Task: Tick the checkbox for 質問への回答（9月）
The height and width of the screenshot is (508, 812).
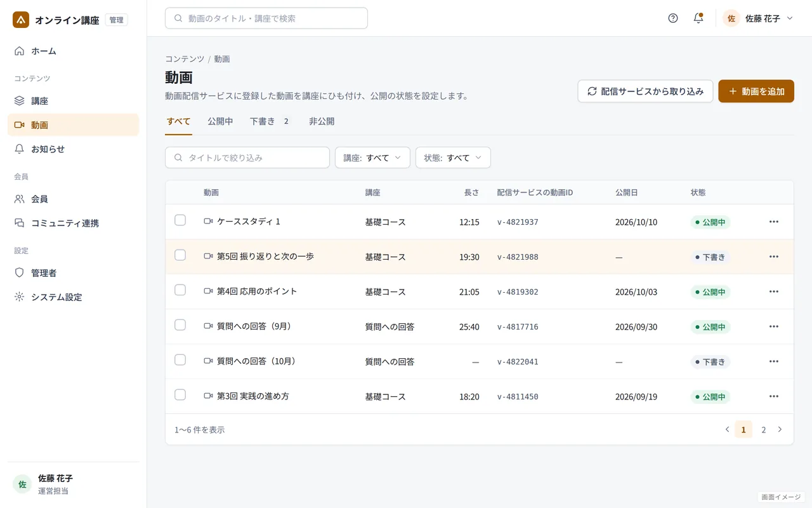Action: pos(180,325)
